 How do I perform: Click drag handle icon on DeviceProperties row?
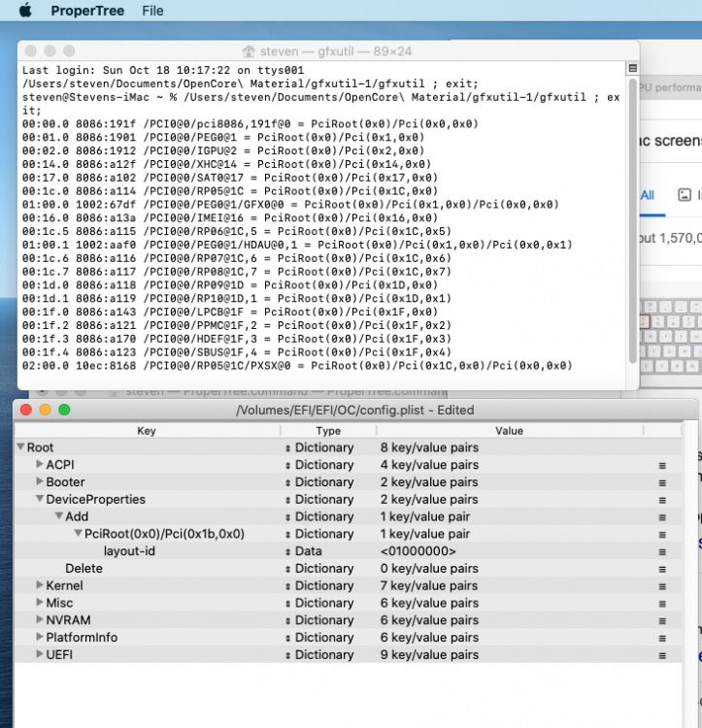[x=662, y=500]
